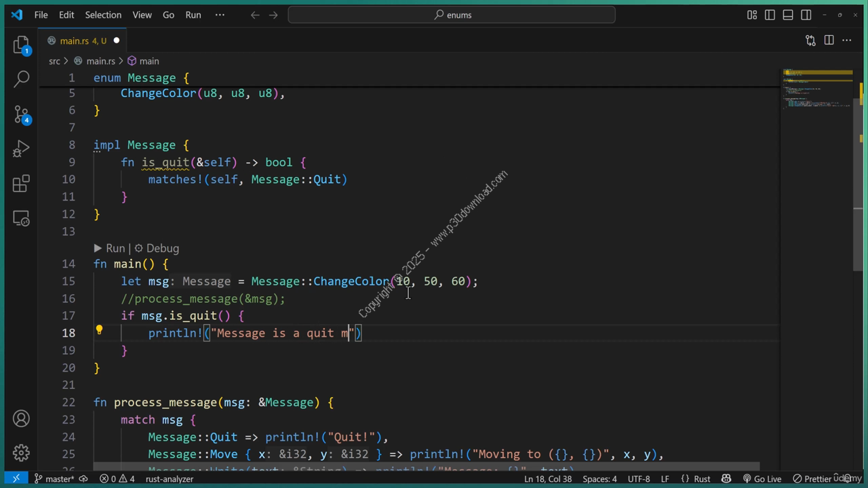Click the Debug code lens above main
This screenshot has height=488, width=868.
(157, 249)
